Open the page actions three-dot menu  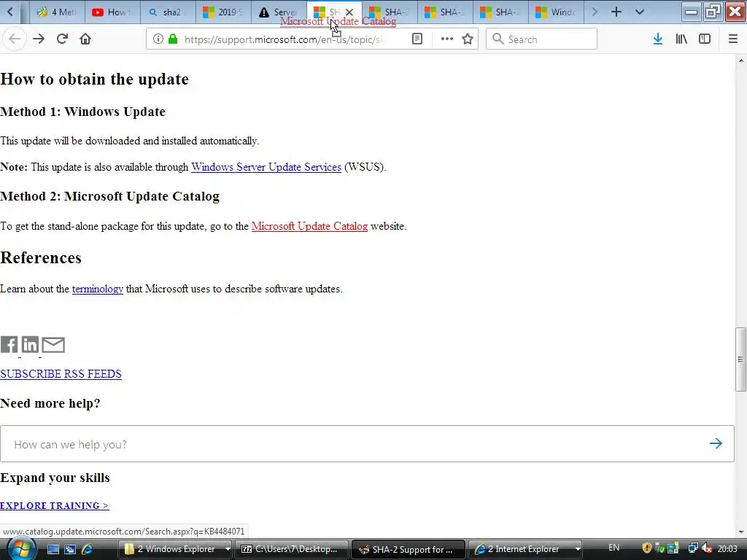(447, 39)
